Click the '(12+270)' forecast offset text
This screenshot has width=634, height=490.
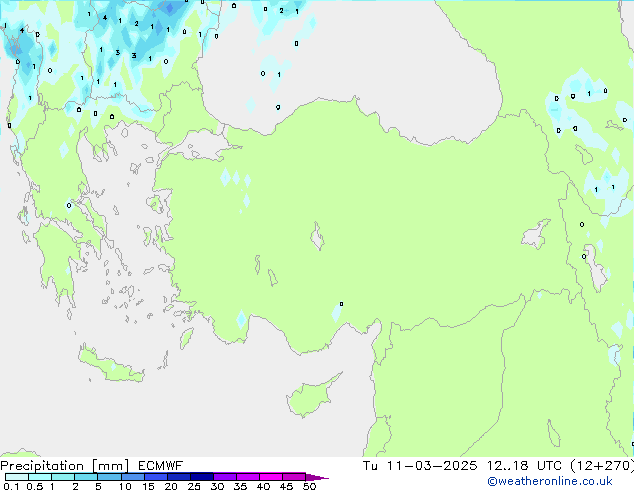click(x=602, y=466)
